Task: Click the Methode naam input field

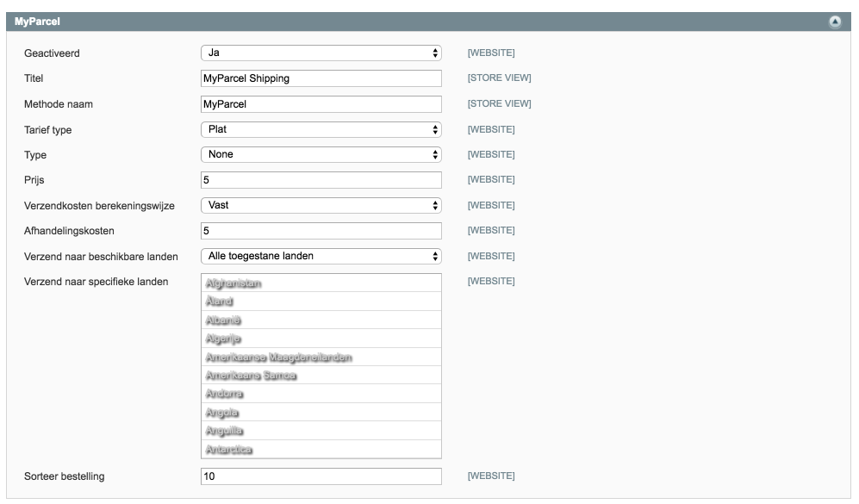Action: click(321, 104)
